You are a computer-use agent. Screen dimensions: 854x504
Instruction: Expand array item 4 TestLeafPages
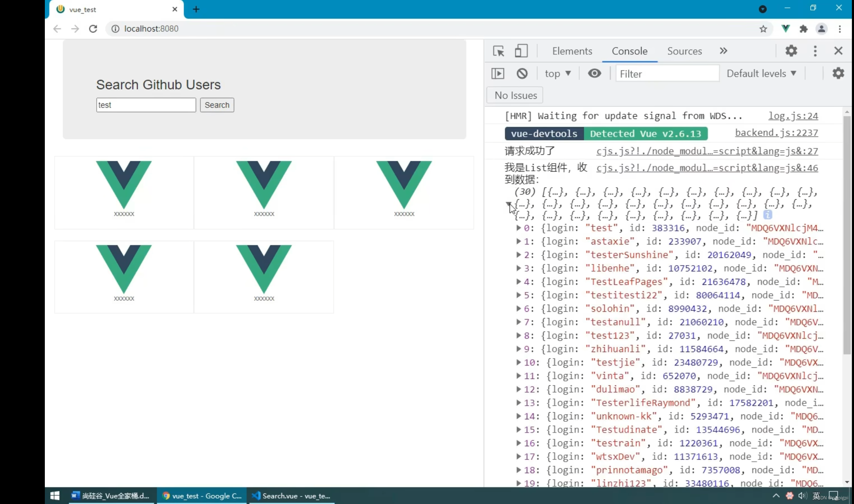[x=518, y=282]
